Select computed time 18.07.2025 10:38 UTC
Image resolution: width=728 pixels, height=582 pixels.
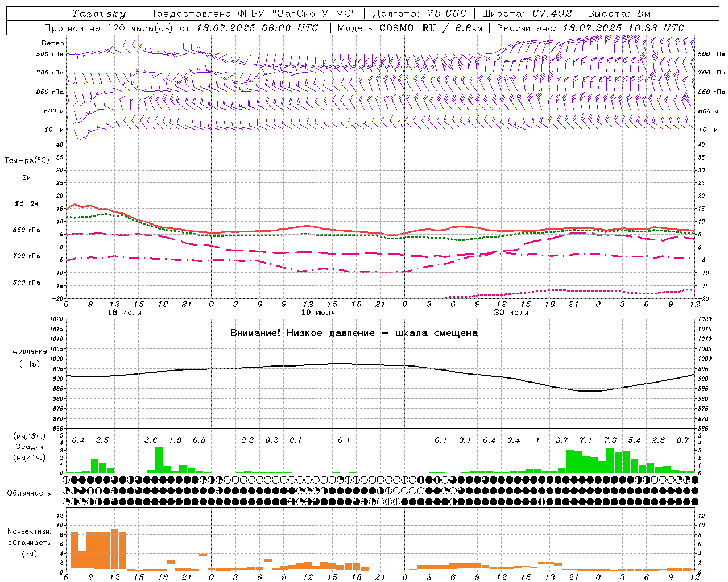tap(623, 28)
